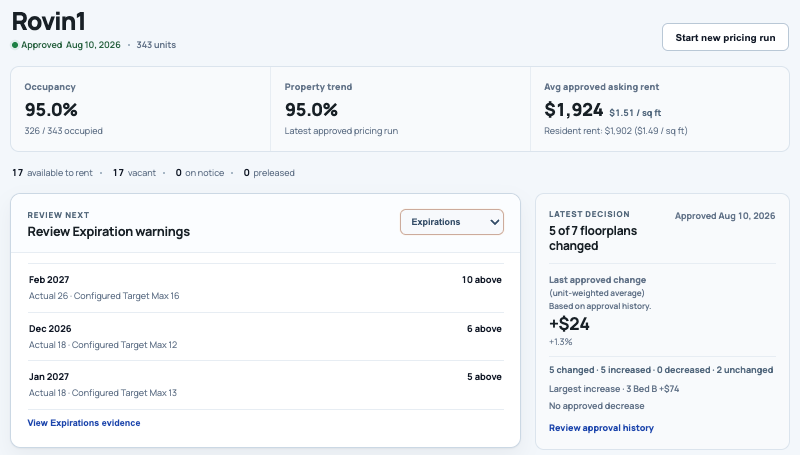Image resolution: width=800 pixels, height=455 pixels.
Task: Click '17 available to rent' stat
Action: point(53,173)
